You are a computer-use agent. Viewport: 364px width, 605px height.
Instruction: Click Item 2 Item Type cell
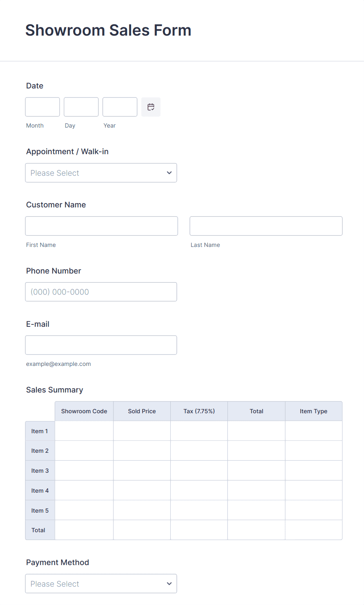[314, 451]
